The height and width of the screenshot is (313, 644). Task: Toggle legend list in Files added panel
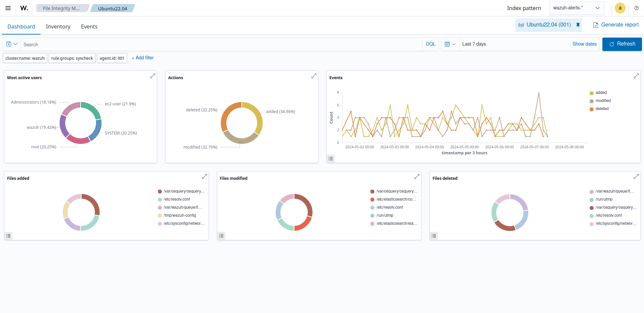(9, 236)
